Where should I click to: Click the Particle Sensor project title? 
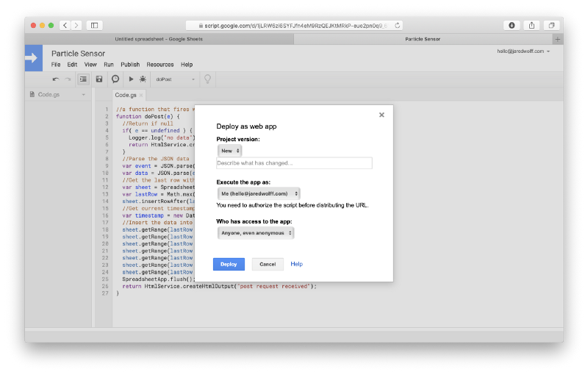pyautogui.click(x=78, y=53)
